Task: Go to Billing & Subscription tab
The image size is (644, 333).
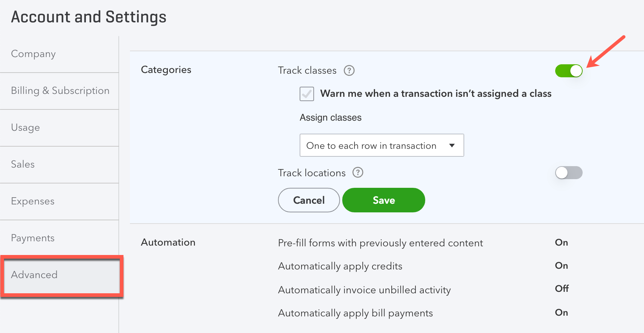Action: (59, 91)
